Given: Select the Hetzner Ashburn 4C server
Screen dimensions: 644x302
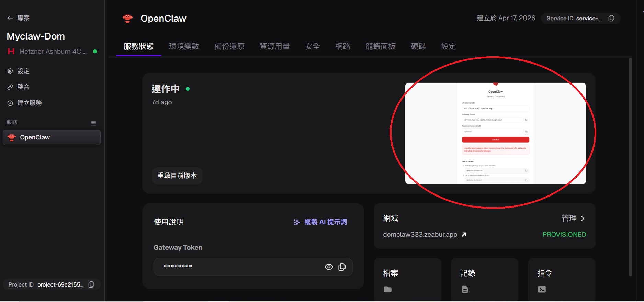Looking at the screenshot, I should pyautogui.click(x=52, y=51).
